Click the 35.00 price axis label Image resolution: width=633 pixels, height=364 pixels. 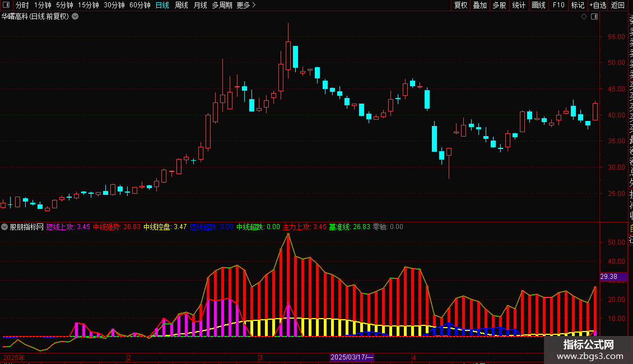click(616, 141)
